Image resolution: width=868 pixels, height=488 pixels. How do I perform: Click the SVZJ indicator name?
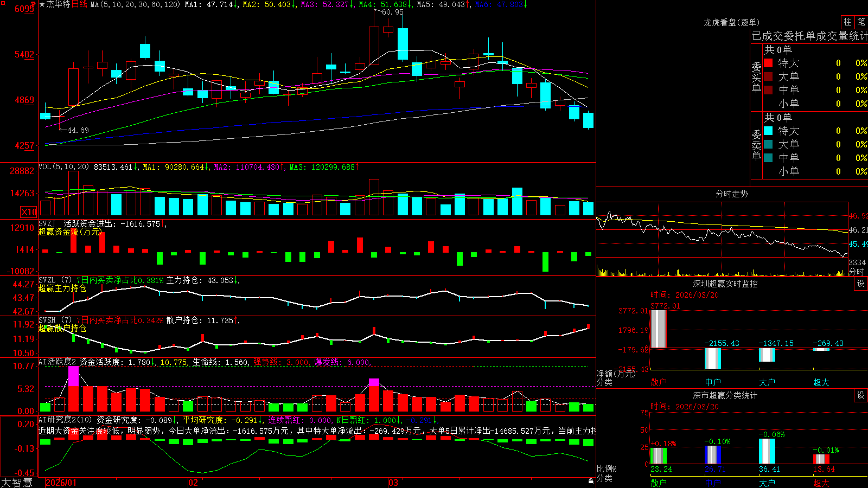(47, 223)
